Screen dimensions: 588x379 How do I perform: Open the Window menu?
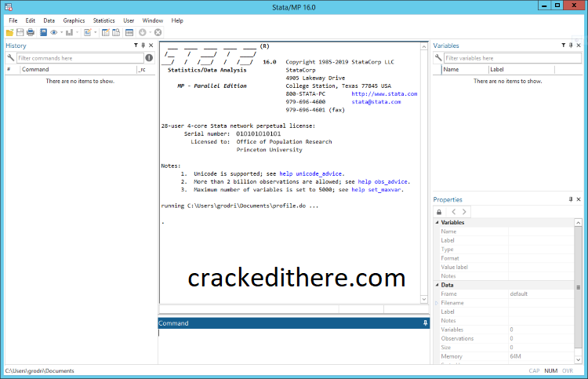pos(153,20)
